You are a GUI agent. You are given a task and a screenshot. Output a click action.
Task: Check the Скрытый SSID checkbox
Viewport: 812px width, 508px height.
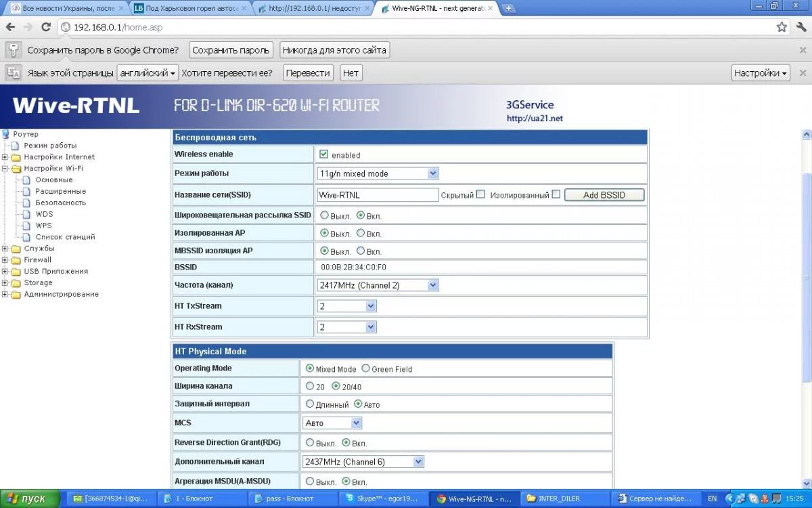point(480,194)
